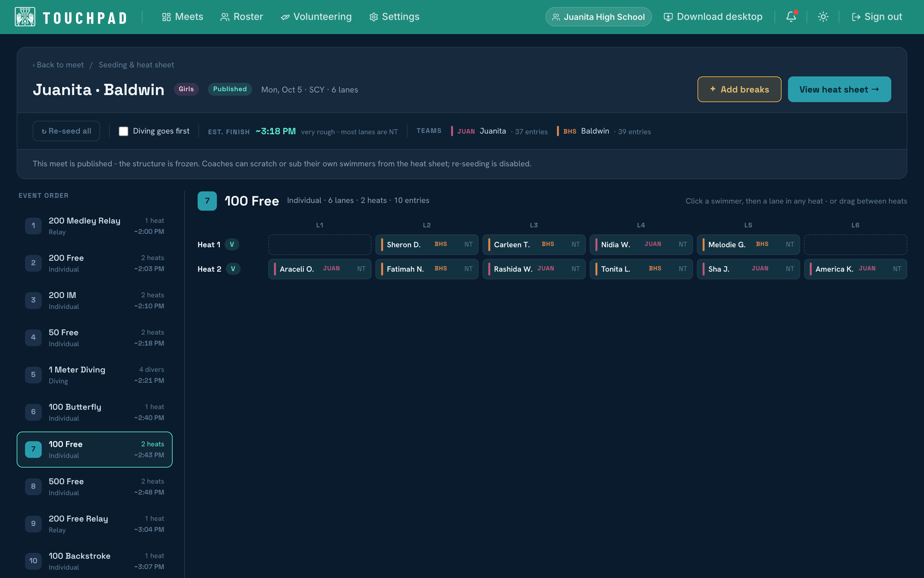
Task: Click the L3 lane header
Action: pyautogui.click(x=534, y=225)
